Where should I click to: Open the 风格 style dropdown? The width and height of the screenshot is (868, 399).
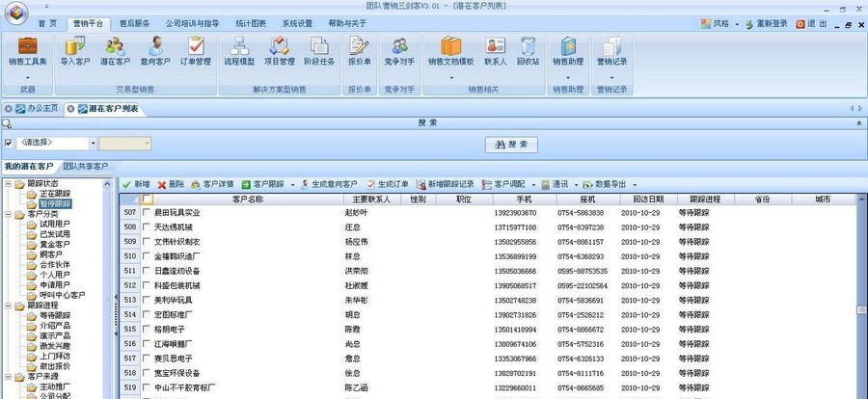pos(738,24)
